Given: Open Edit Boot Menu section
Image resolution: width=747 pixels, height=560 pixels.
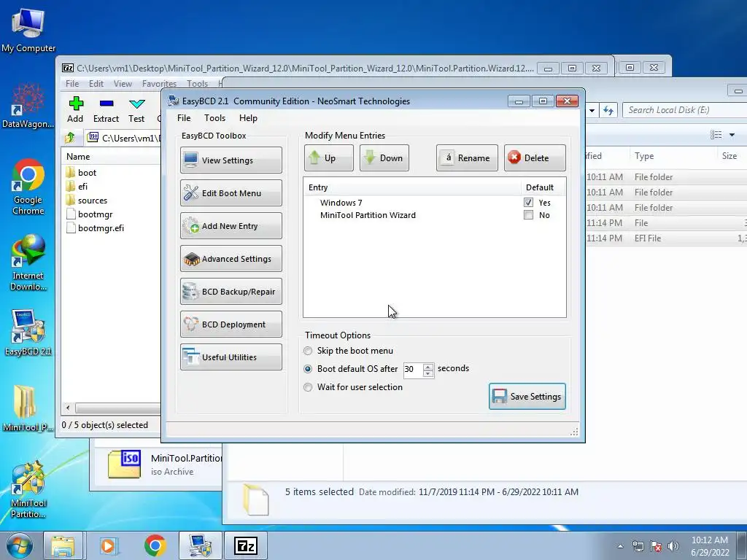Looking at the screenshot, I should tap(231, 192).
